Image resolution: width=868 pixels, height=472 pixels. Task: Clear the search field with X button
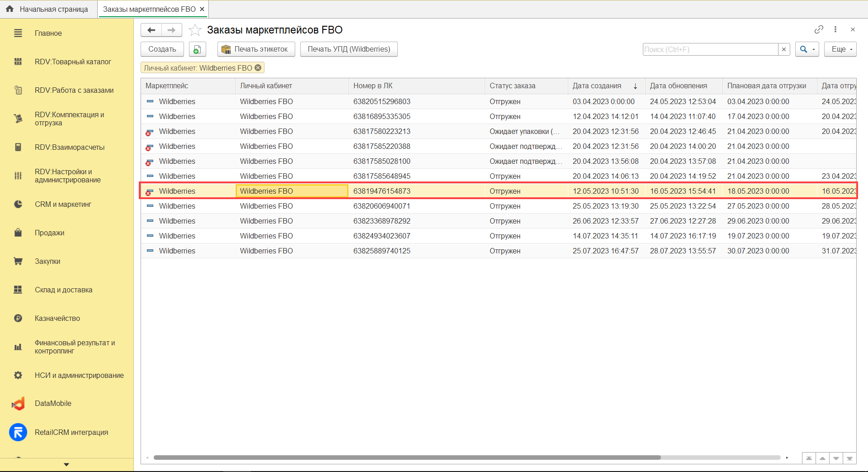point(784,49)
